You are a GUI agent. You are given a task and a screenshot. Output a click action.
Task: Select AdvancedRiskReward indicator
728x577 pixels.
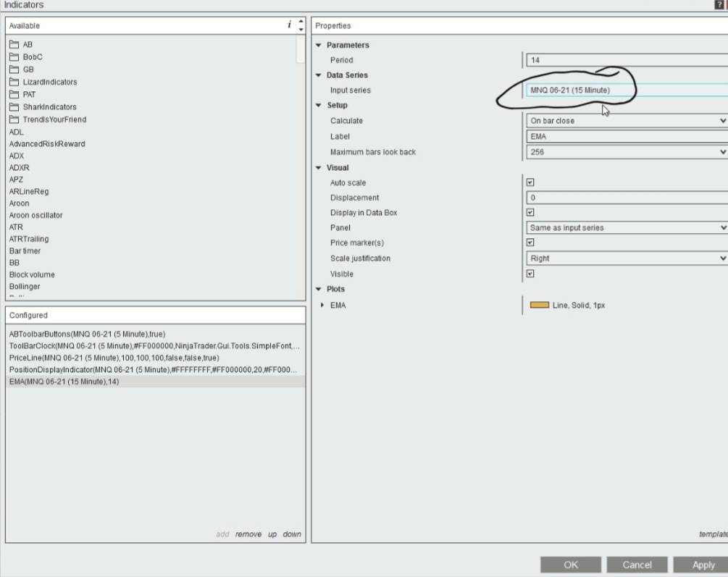coord(47,144)
